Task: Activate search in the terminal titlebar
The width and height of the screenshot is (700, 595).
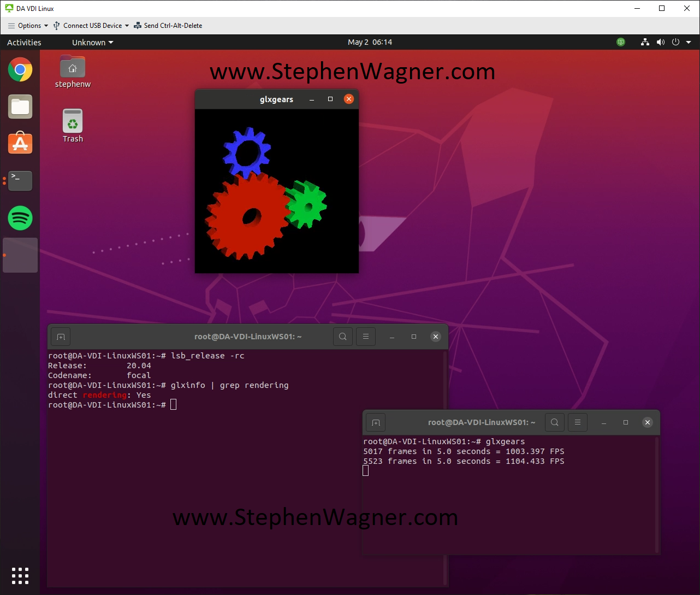Action: 342,337
